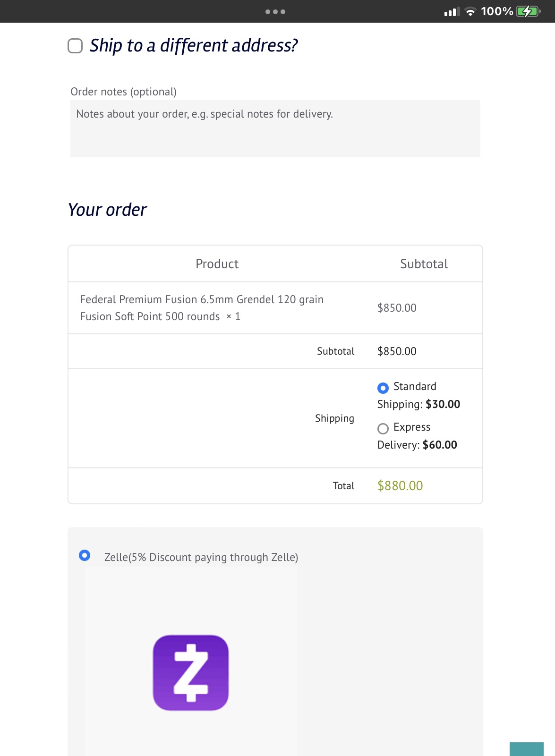Click the teal button at bottom right corner

(x=527, y=749)
